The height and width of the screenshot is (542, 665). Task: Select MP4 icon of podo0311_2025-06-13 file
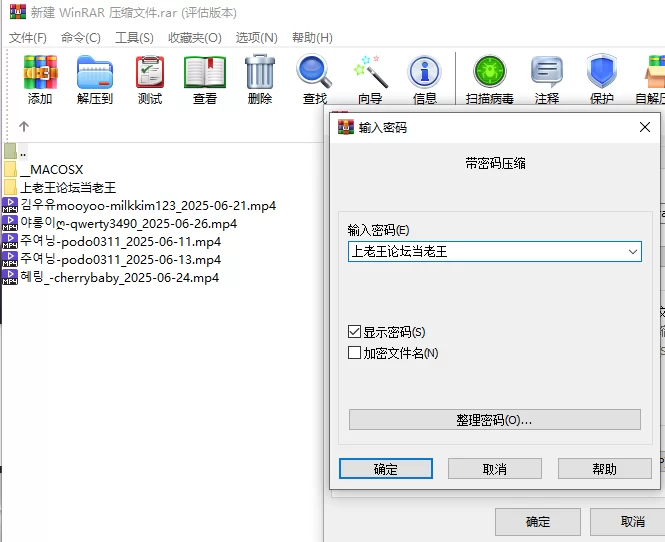pyautogui.click(x=10, y=260)
